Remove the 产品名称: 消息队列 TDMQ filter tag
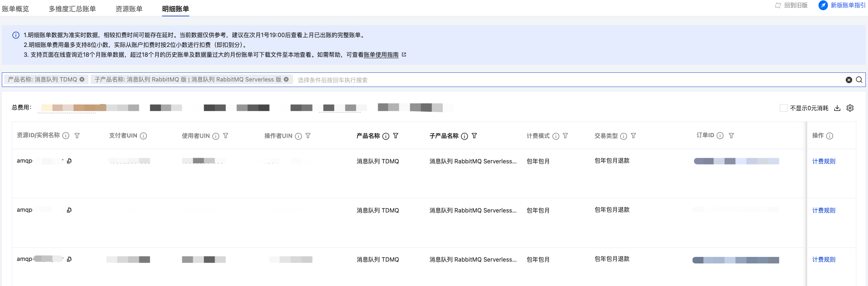868x286 pixels. pos(82,79)
